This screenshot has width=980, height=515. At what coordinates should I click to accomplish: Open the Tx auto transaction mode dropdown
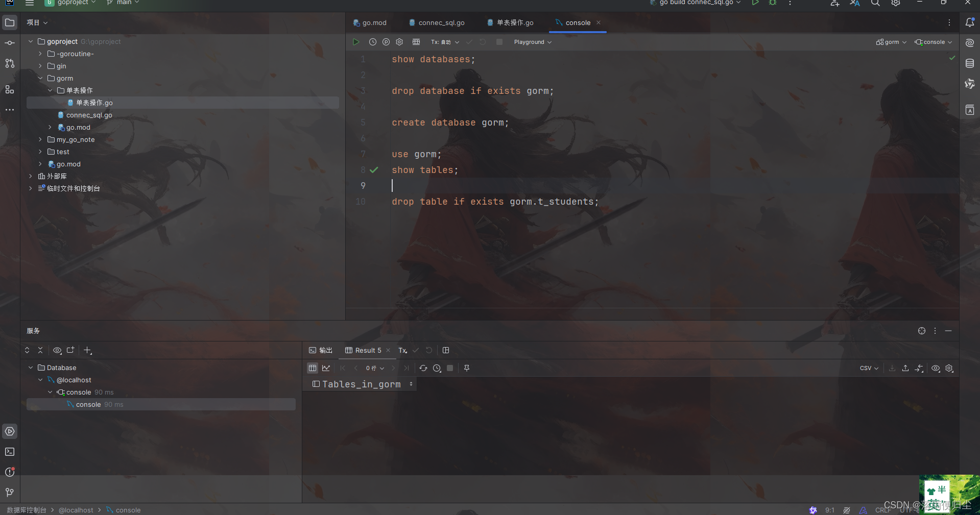(x=445, y=42)
